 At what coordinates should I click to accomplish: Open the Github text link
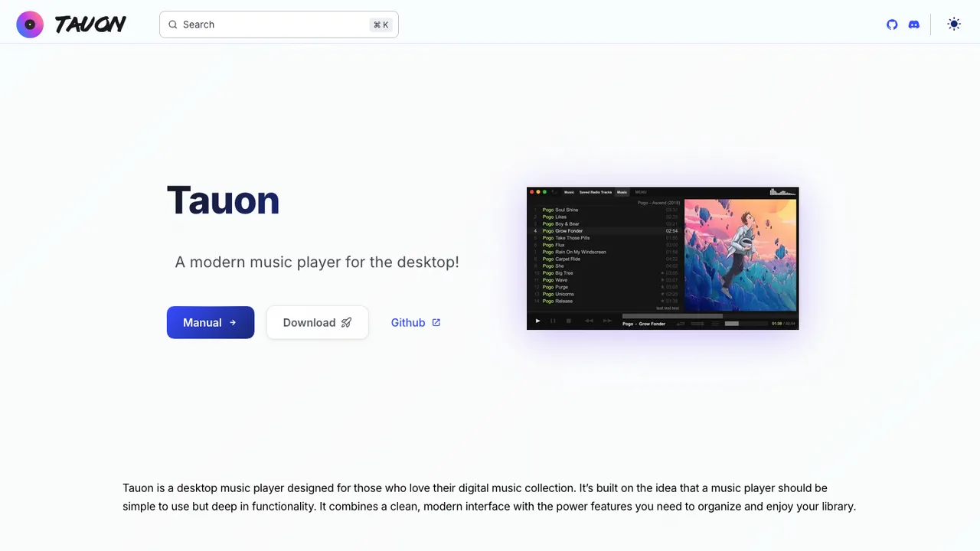click(x=416, y=322)
